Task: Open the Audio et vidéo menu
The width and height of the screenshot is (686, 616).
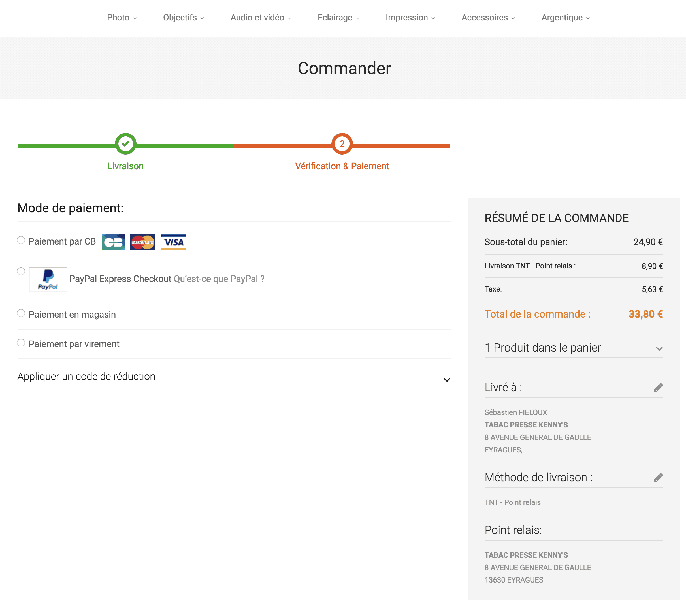Action: tap(261, 18)
